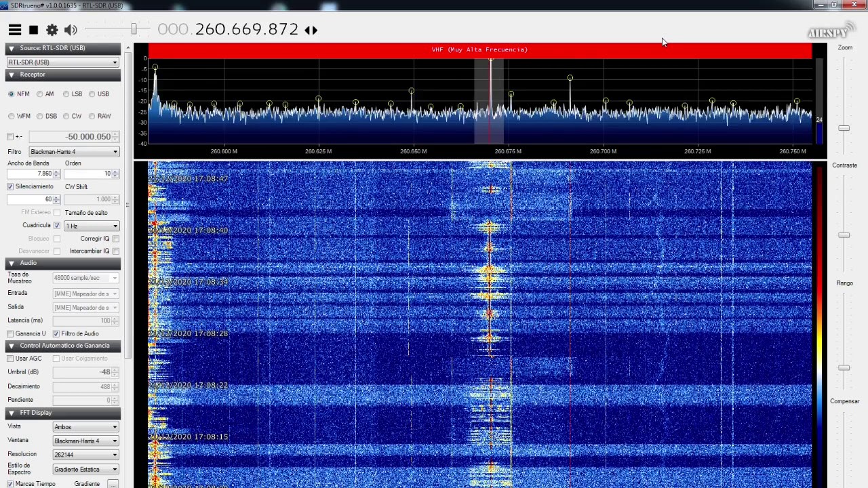
Task: Click the 260.625 M frequency axis label
Action: (x=318, y=151)
